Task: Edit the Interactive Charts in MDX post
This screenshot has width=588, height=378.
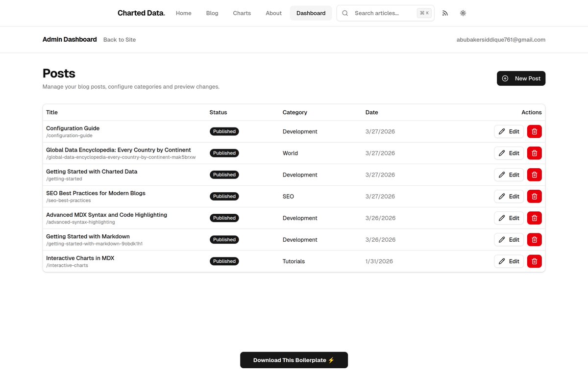Action: pyautogui.click(x=509, y=261)
